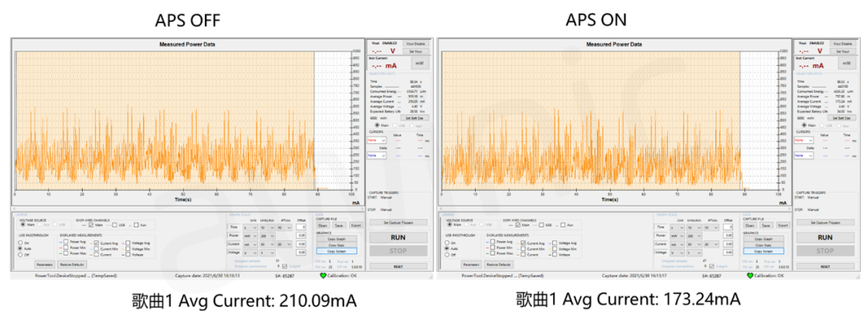
Task: Open capture file in APS OFF window
Action: coord(323,225)
